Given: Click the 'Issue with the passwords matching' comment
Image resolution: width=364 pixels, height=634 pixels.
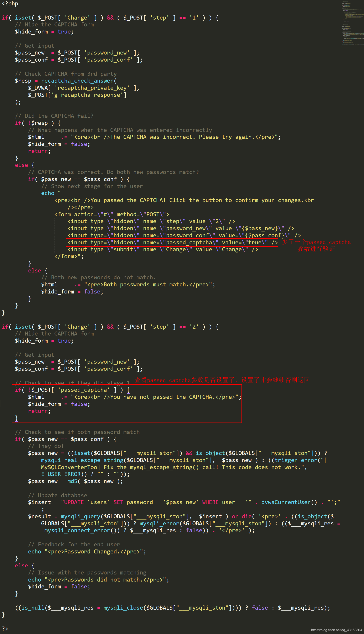Looking at the screenshot, I should click(87, 573).
